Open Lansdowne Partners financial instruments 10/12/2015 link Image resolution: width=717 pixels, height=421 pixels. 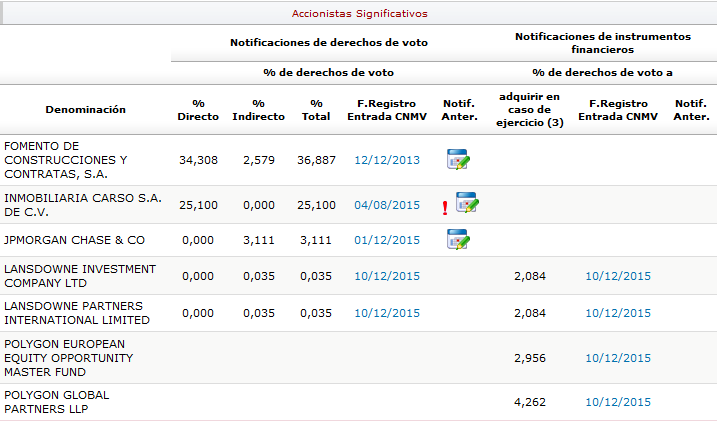point(618,313)
